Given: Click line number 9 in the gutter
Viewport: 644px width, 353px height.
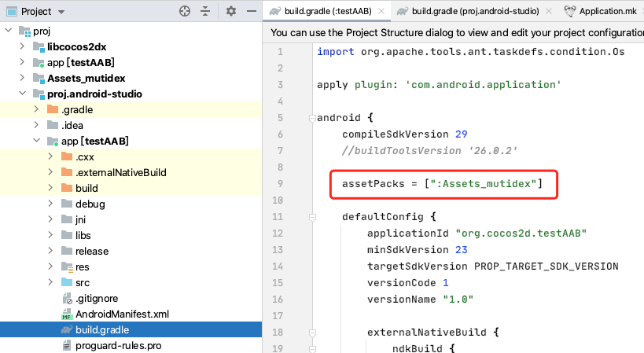Looking at the screenshot, I should point(280,183).
